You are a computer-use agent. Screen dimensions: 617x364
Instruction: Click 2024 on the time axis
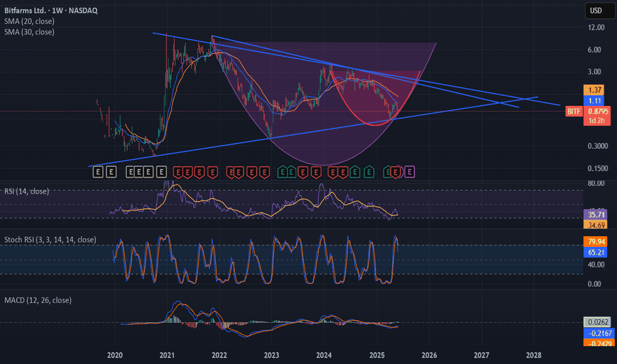tap(324, 355)
